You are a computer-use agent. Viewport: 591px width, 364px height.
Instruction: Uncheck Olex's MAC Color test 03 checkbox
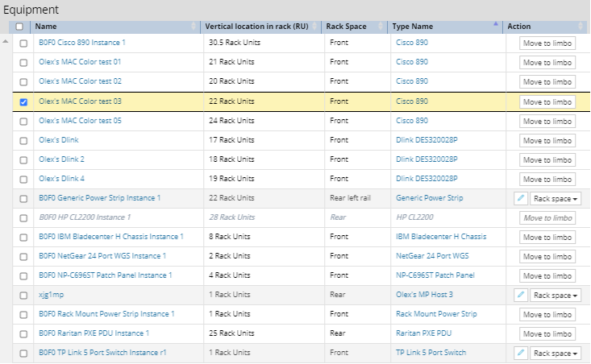point(23,102)
